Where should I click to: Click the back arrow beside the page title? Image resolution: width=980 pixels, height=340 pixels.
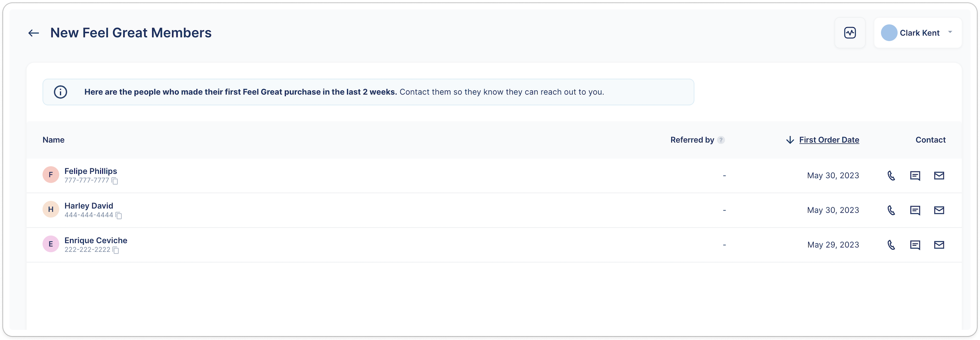click(34, 33)
